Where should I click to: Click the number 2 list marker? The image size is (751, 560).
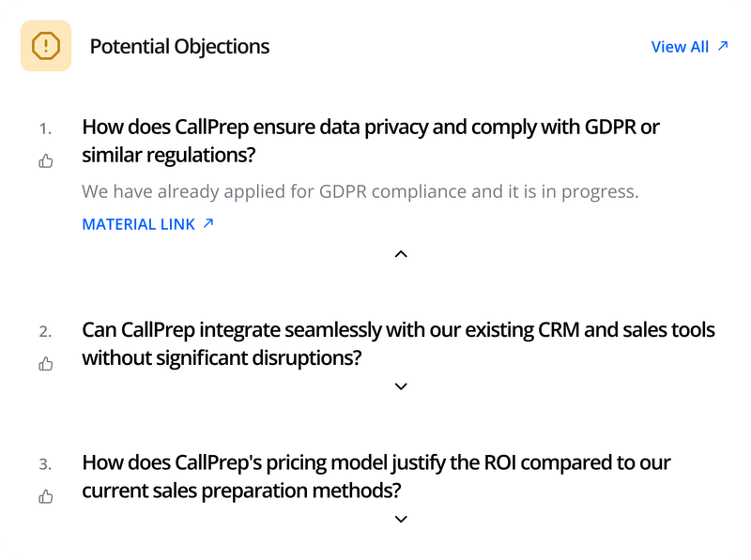coord(45,331)
